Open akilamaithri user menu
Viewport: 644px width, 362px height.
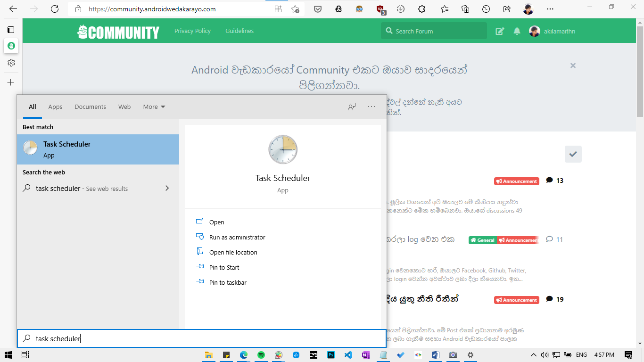point(552,31)
